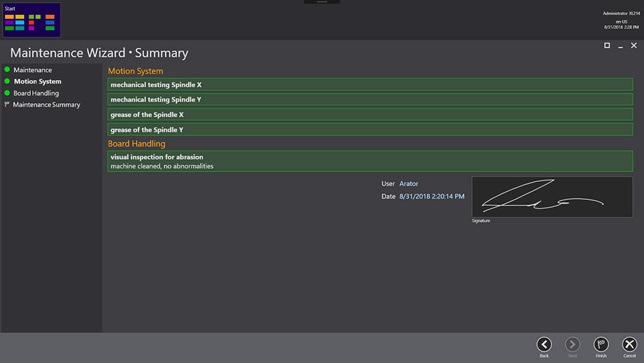Viewport: 644px width, 363px height.
Task: Click the Finish flag icon
Action: pos(601,344)
